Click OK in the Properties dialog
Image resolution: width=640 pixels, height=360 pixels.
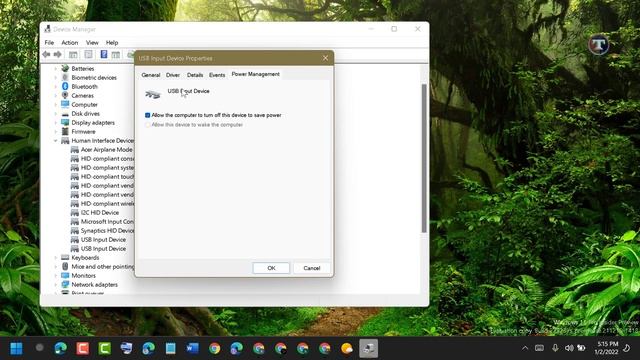[x=271, y=268]
